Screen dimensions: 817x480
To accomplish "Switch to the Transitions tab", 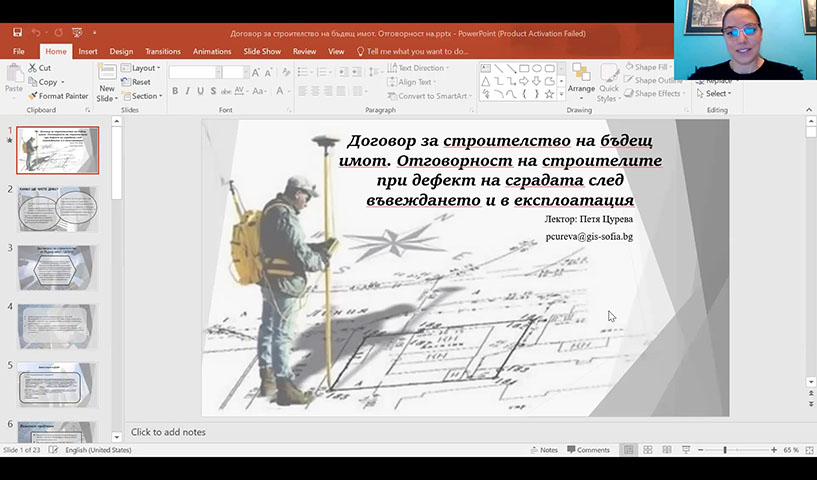I will coord(162,51).
